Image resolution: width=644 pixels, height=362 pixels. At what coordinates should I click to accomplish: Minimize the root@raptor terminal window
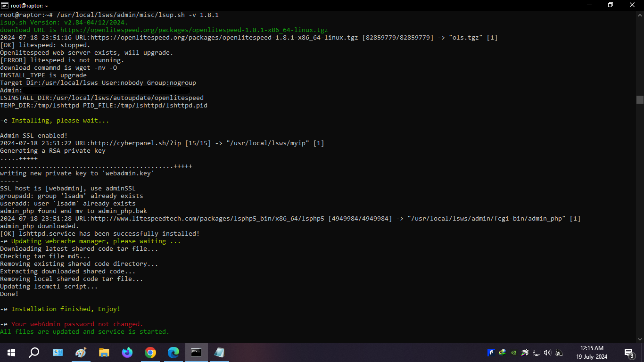point(589,5)
